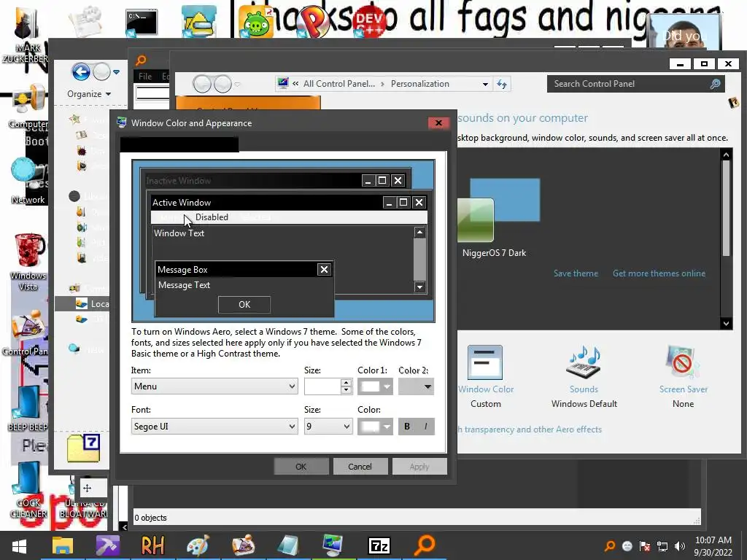Click the All Control Panel breadcrumb segment
The height and width of the screenshot is (560, 747).
(338, 84)
